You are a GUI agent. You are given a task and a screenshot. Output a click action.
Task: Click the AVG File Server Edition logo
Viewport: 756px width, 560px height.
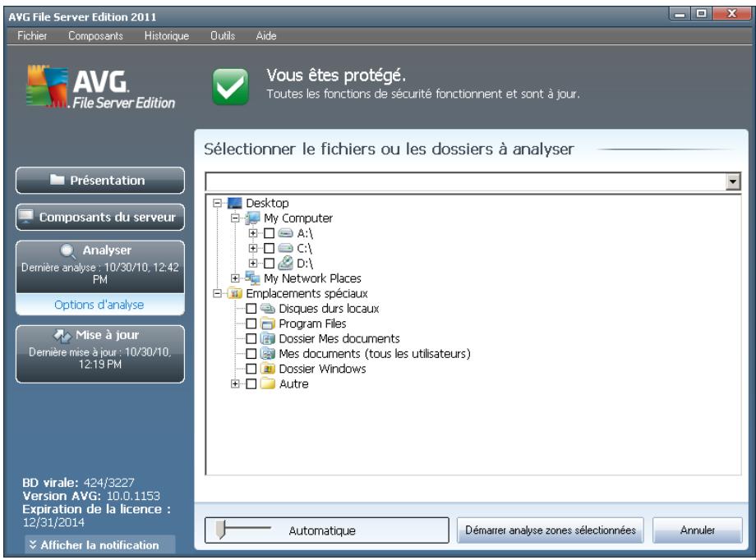(100, 87)
